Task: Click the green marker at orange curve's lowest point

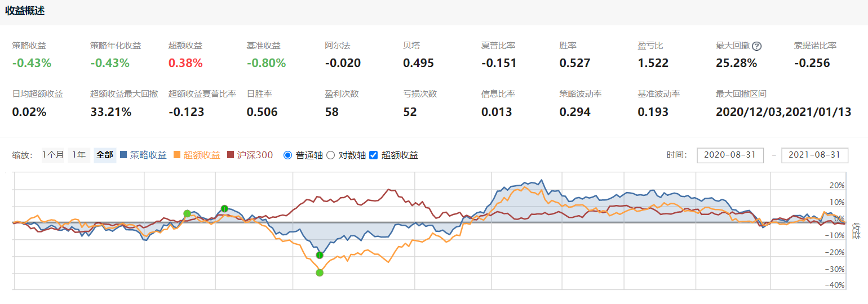Action: click(x=320, y=273)
